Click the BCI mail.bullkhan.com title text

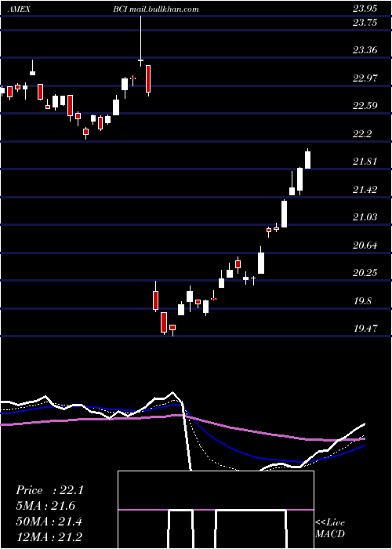tap(156, 9)
